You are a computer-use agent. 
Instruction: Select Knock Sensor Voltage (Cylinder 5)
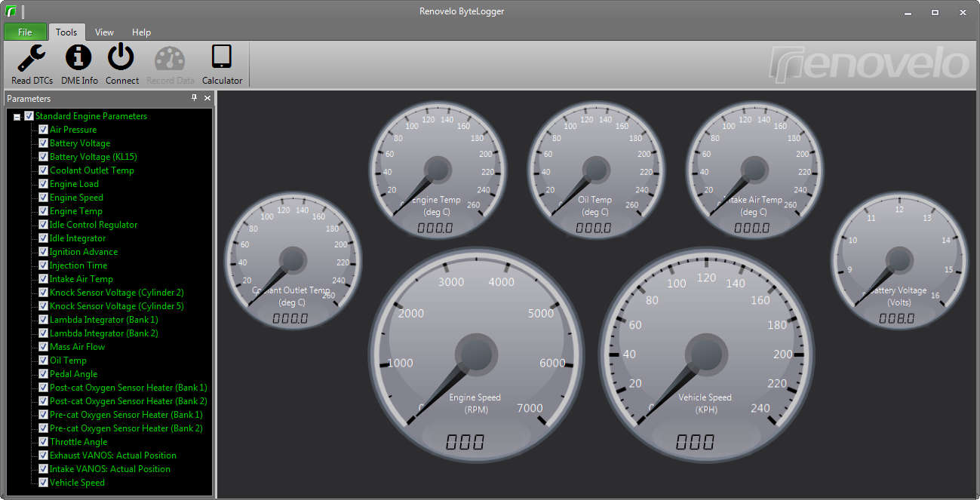pos(117,306)
